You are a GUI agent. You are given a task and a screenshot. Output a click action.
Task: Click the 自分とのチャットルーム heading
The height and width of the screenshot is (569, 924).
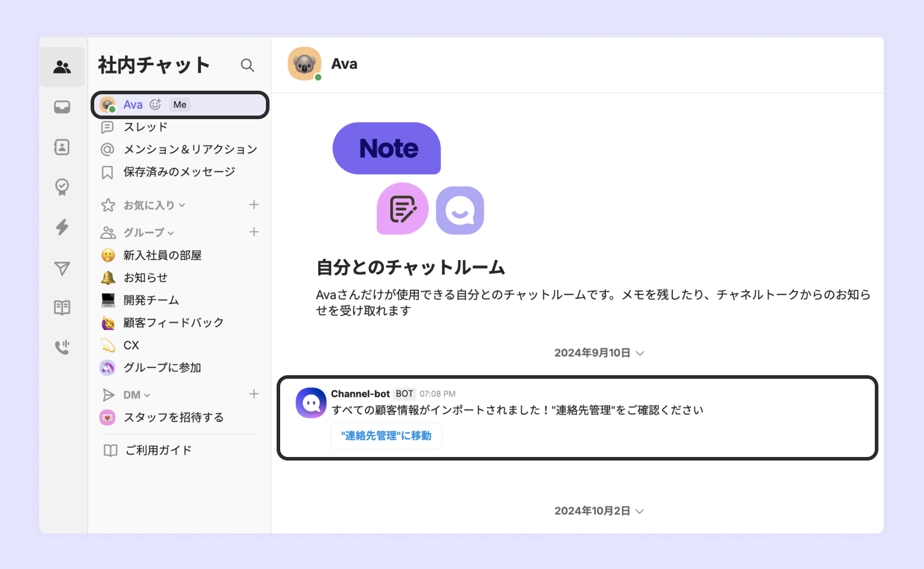pyautogui.click(x=410, y=268)
